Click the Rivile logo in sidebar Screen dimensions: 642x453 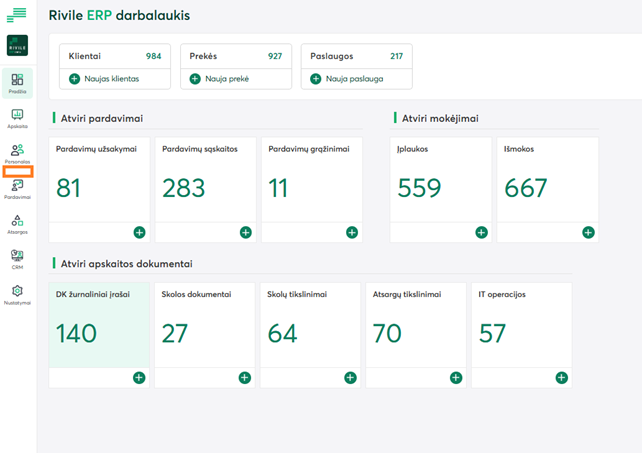point(17,46)
